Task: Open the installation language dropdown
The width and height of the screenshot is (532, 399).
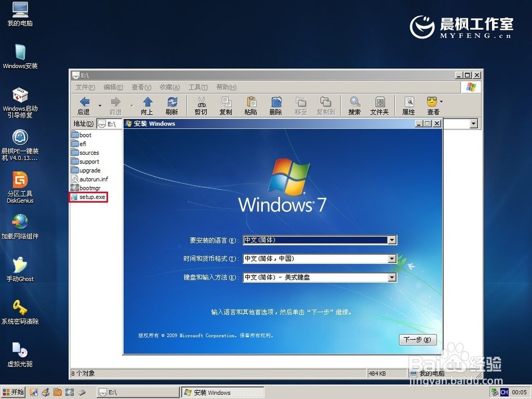Action: pos(392,240)
